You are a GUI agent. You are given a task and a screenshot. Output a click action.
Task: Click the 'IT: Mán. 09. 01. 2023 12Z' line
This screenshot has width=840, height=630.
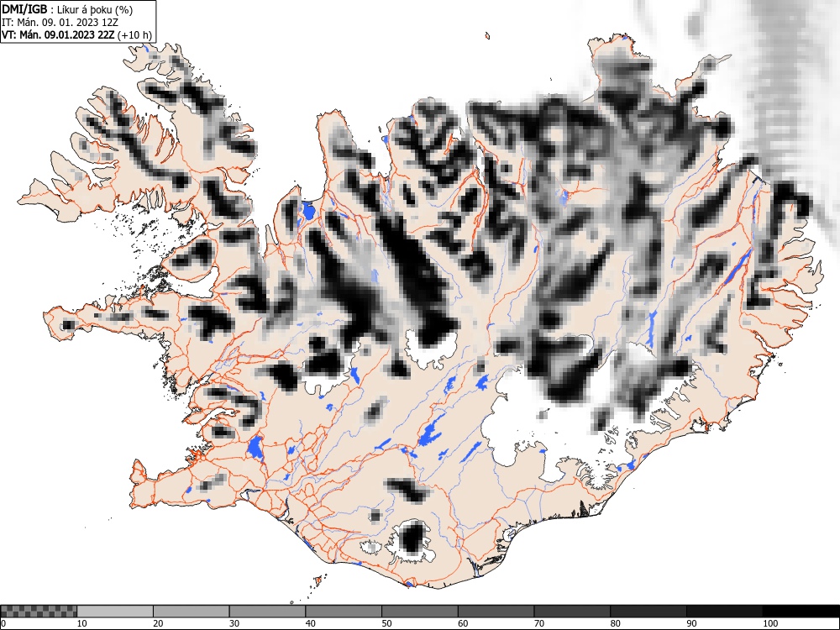tap(60, 23)
